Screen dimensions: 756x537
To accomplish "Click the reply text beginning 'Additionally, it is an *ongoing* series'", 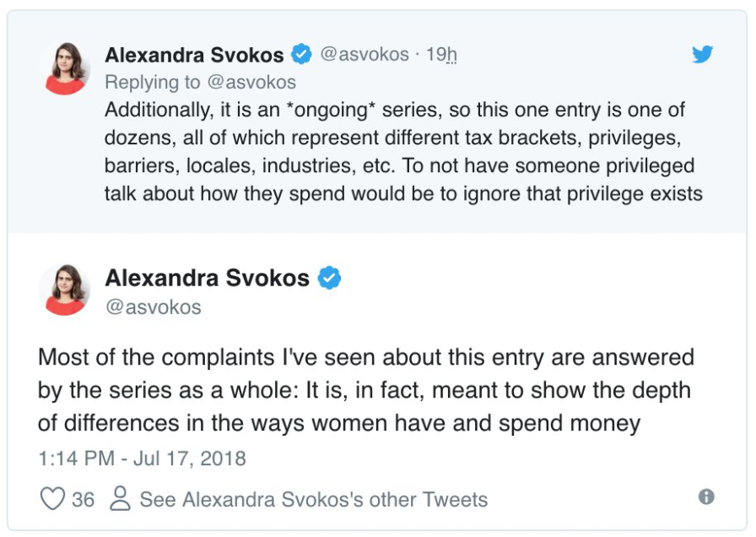I will click(x=403, y=151).
